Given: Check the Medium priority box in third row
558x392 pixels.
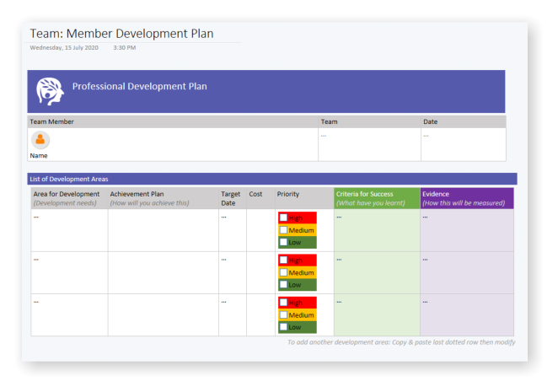Looking at the screenshot, I should coord(283,314).
